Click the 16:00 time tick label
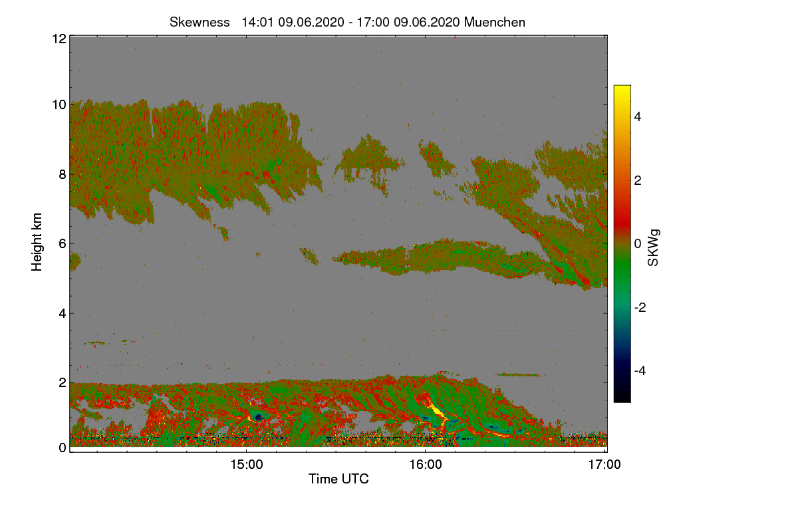The image size is (798, 532). (x=426, y=465)
